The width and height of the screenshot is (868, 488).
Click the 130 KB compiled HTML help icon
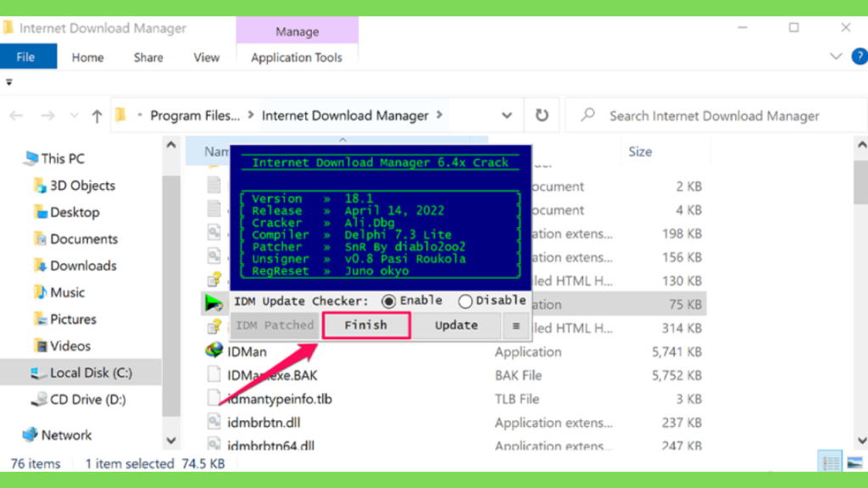214,280
